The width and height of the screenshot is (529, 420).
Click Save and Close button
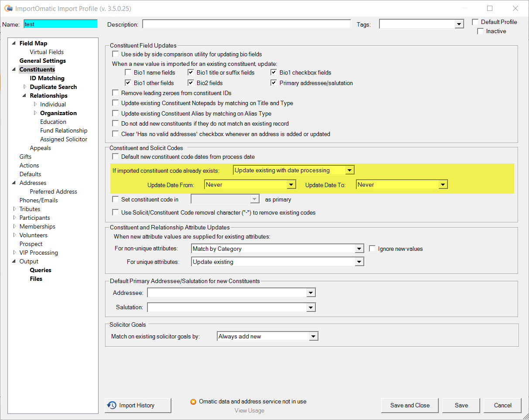pos(410,405)
